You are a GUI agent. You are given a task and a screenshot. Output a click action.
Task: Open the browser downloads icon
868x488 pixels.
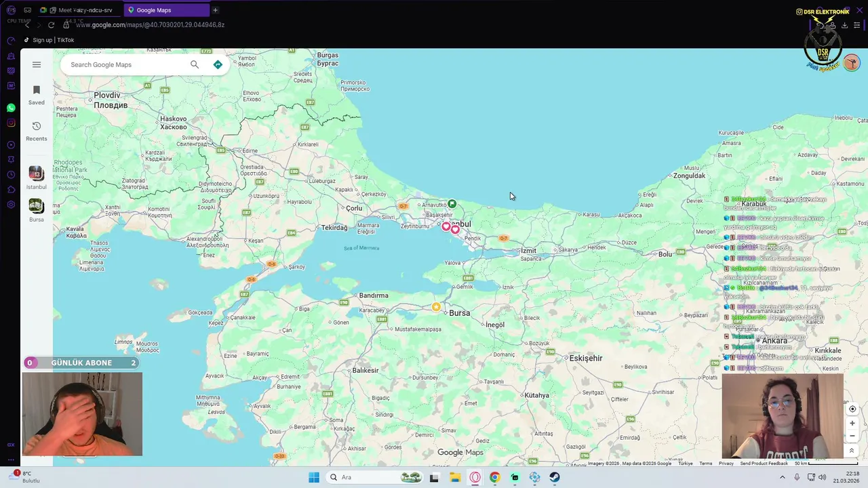pos(844,25)
